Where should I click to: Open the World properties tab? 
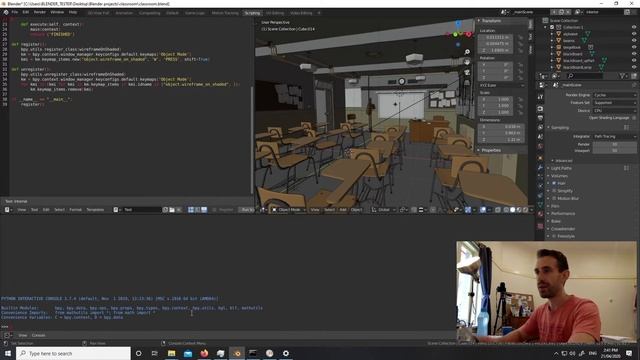[x=540, y=146]
